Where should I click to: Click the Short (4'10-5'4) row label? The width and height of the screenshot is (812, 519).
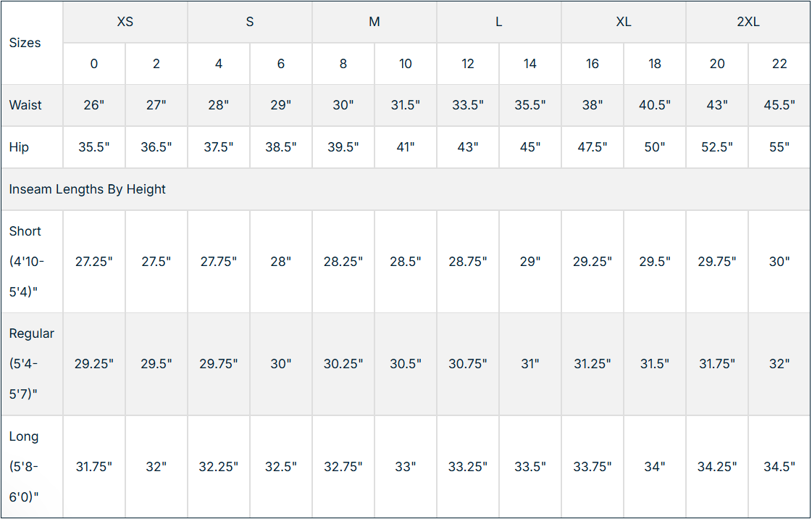27,262
